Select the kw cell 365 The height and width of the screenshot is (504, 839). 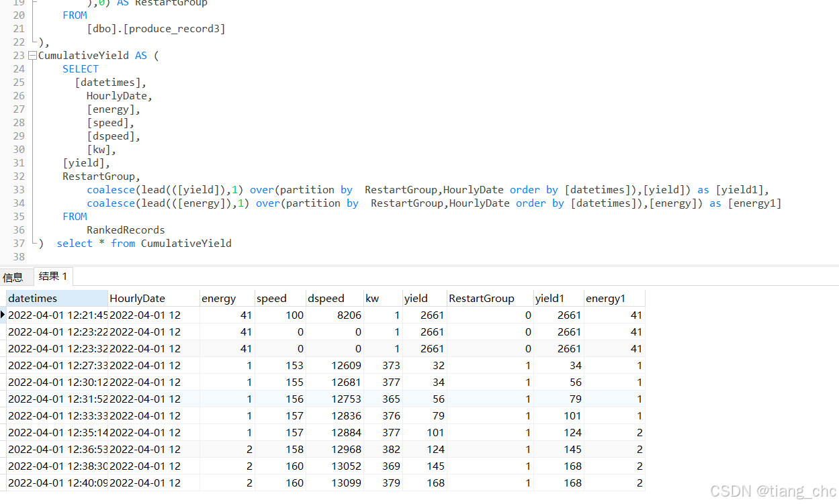383,399
